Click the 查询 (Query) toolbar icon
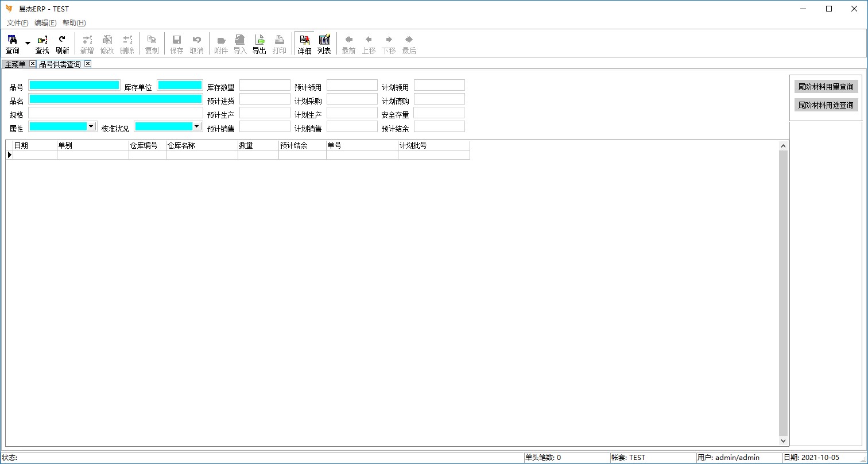This screenshot has width=868, height=464. click(12, 44)
